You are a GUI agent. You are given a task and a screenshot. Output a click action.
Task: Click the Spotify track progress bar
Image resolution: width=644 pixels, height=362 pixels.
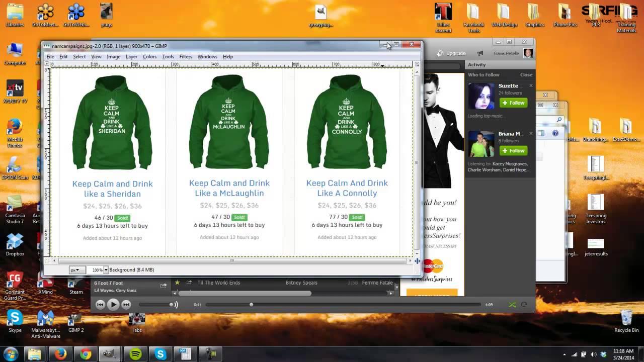343,305
